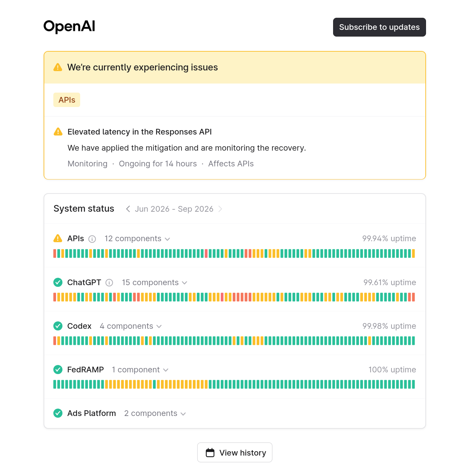Click the FedRAMP green check status icon
This screenshot has height=471, width=476.
click(58, 370)
